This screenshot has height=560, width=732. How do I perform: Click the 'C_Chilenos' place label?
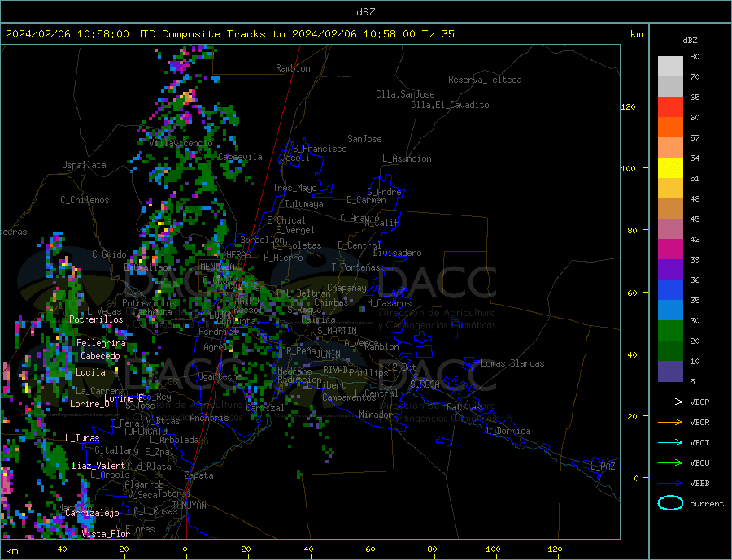(85, 200)
